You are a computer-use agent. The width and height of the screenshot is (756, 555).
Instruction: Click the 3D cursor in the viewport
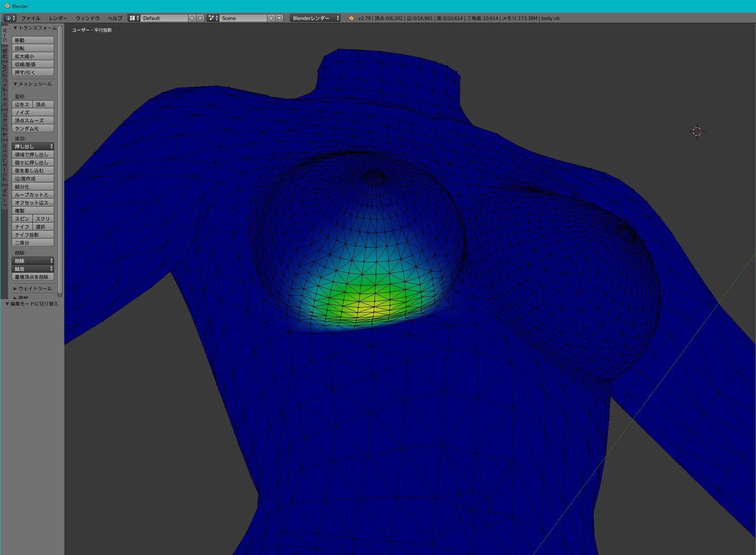[x=697, y=132]
